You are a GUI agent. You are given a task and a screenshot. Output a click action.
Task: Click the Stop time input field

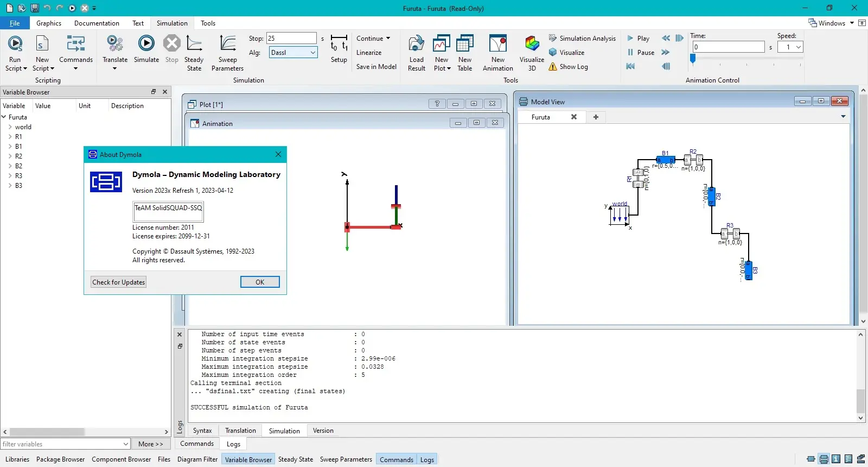coord(291,39)
